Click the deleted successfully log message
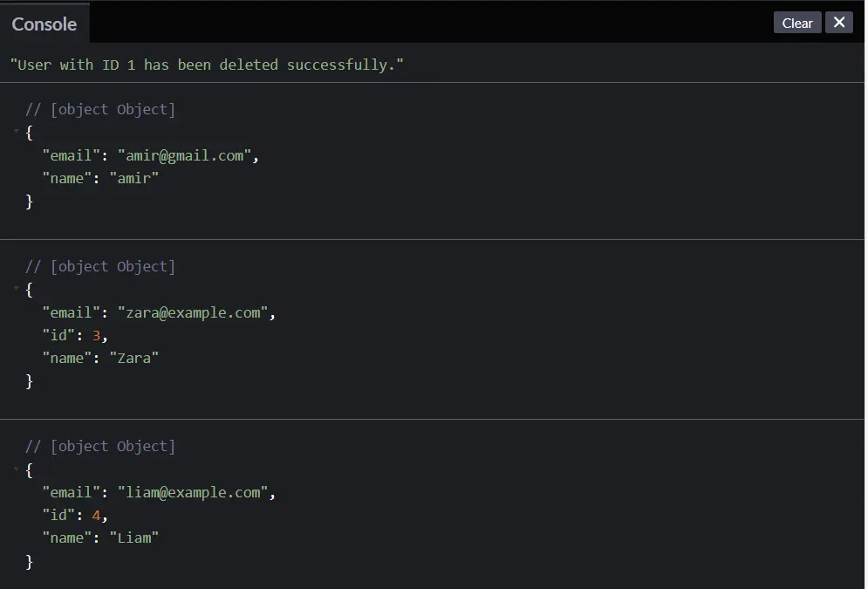This screenshot has height=589, width=868. [207, 65]
